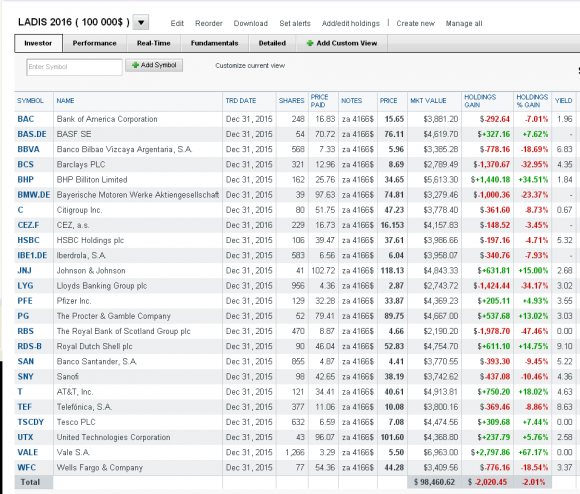The image size is (580, 494).
Task: Open the portfolio selector dropdown arrow
Action: click(141, 22)
